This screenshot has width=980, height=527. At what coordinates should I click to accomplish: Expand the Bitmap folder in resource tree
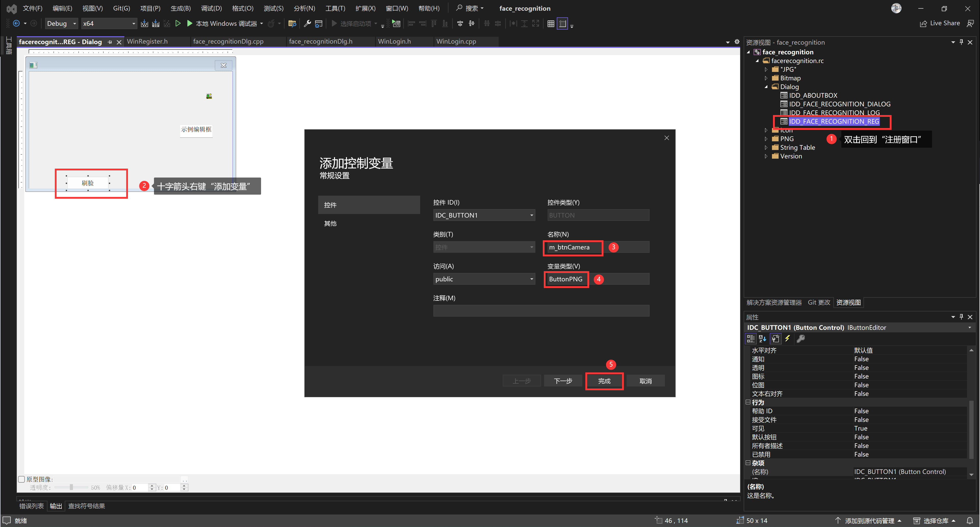[766, 78]
